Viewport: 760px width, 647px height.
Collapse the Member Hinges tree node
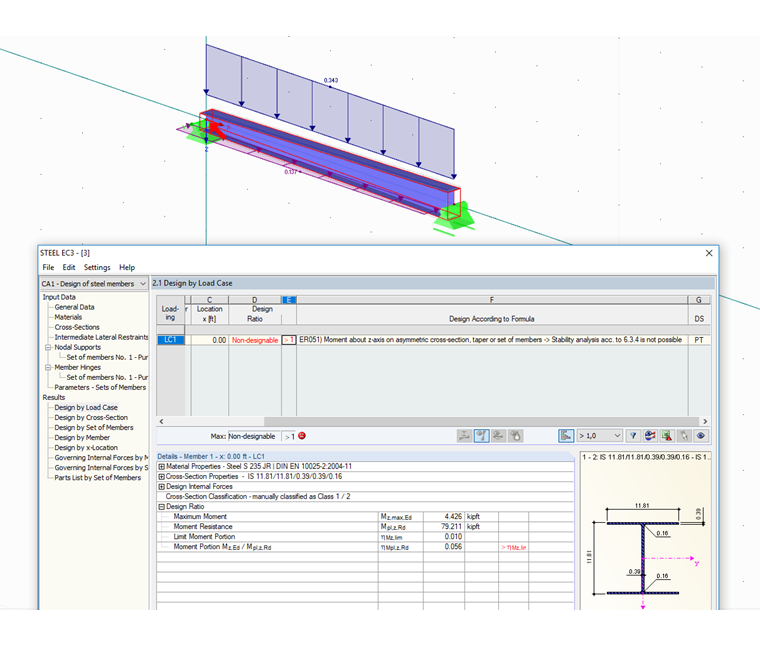48,367
